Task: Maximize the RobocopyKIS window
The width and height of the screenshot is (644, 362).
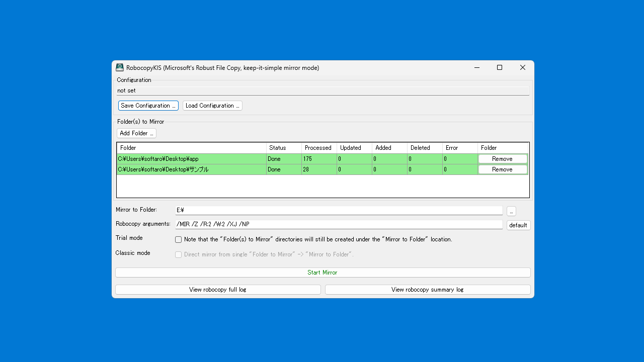Action: pos(500,67)
